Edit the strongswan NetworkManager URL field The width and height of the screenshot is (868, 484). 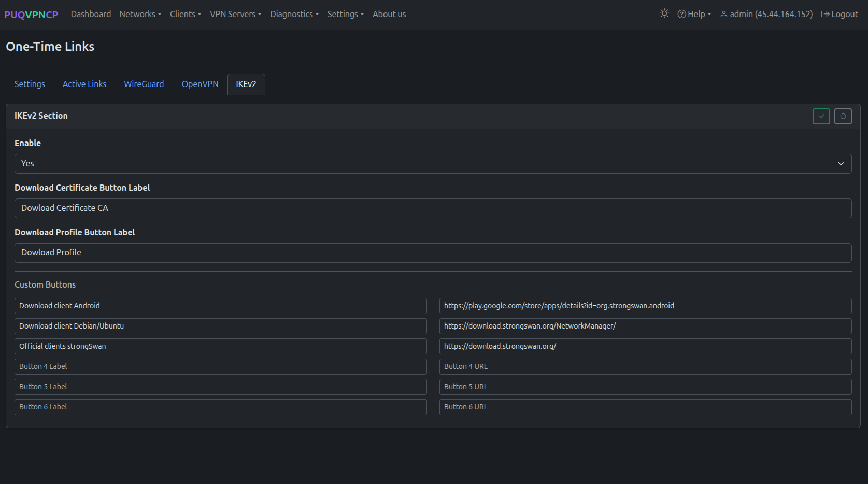pyautogui.click(x=646, y=326)
